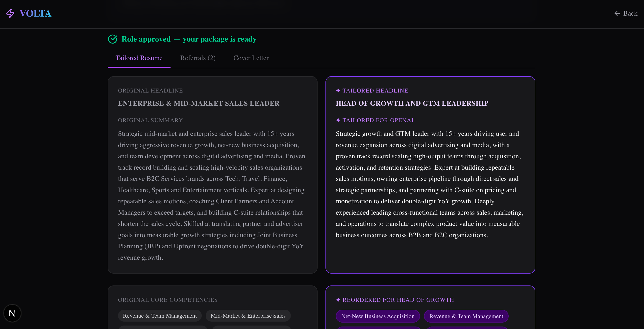644x329 pixels.
Task: Click the tailored headline Head of Growth text
Action: [412, 103]
